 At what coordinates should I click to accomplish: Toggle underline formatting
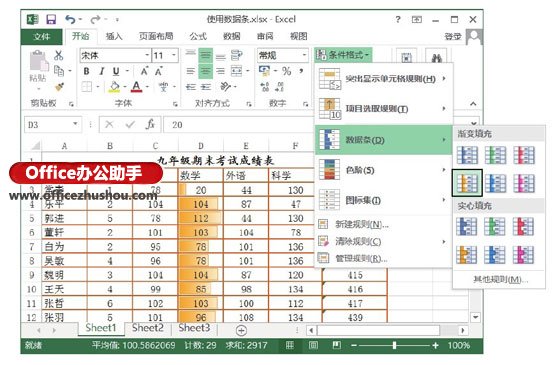pyautogui.click(x=116, y=71)
